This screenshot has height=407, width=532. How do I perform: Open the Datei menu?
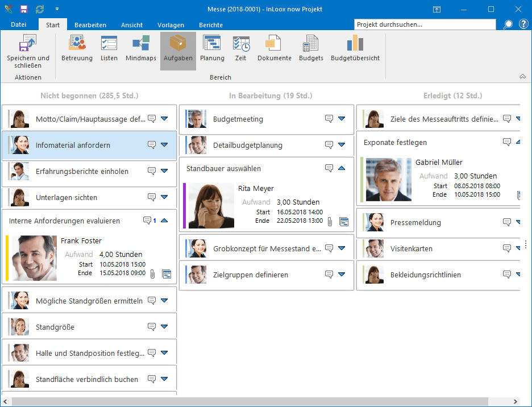point(19,25)
